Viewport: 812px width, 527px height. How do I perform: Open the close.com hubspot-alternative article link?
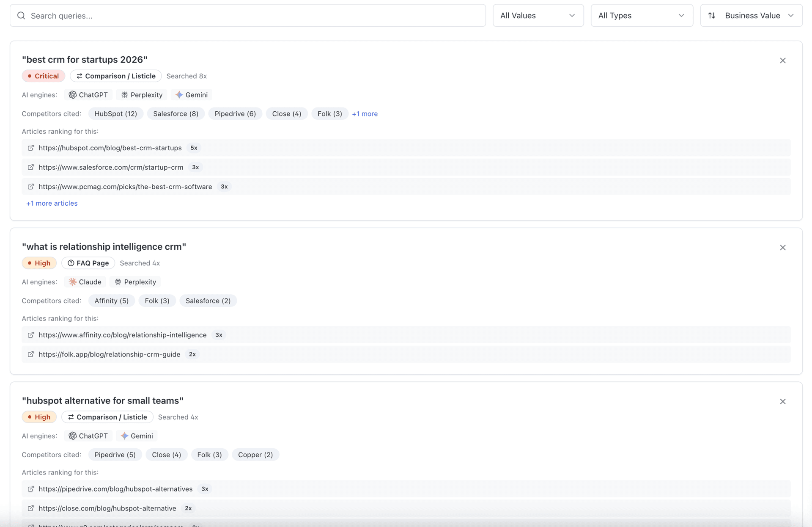coord(107,508)
